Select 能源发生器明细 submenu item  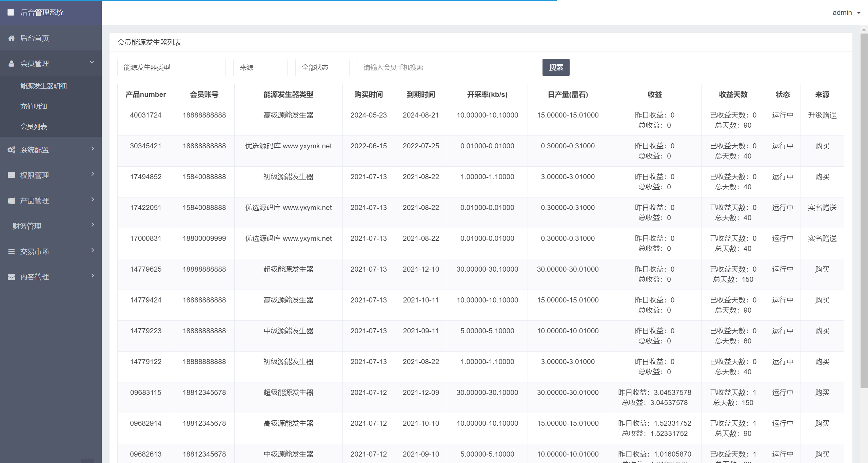coord(43,86)
